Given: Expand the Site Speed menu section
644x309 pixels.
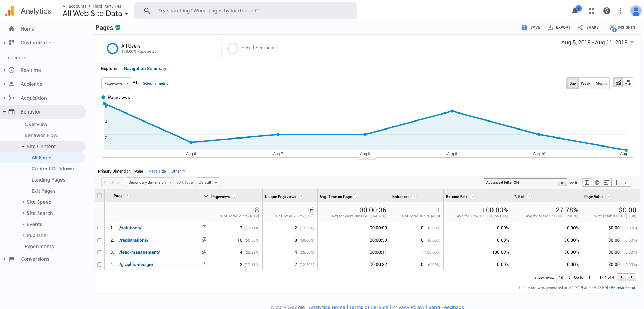Looking at the screenshot, I should (x=39, y=202).
